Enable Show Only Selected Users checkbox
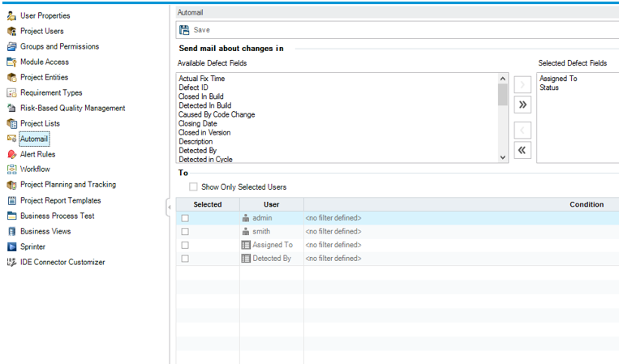Screen dimensions: 619x364 [193, 187]
